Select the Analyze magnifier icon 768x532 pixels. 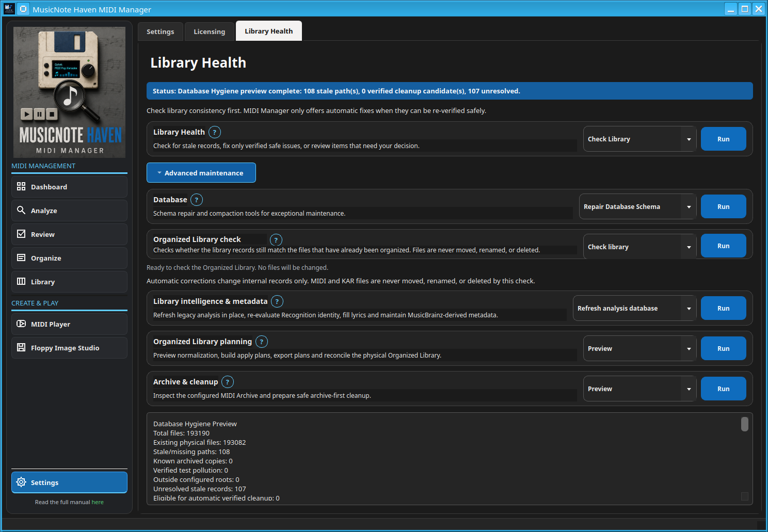[x=21, y=210]
